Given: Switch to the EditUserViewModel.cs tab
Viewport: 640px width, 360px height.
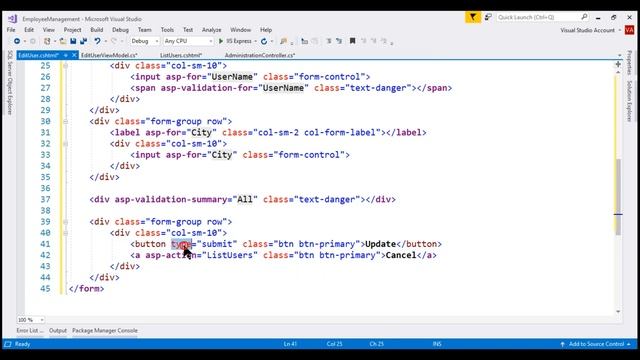Looking at the screenshot, I should [x=109, y=55].
